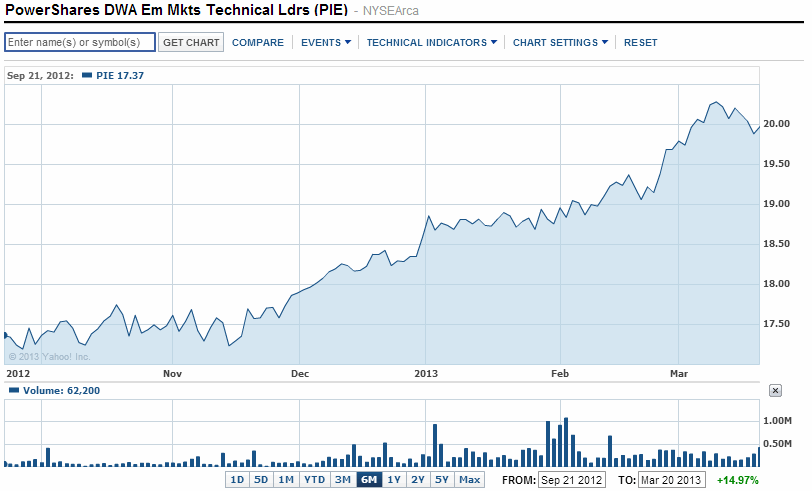This screenshot has width=812, height=491.
Task: Open the Technical Indicators dropdown
Action: (431, 43)
